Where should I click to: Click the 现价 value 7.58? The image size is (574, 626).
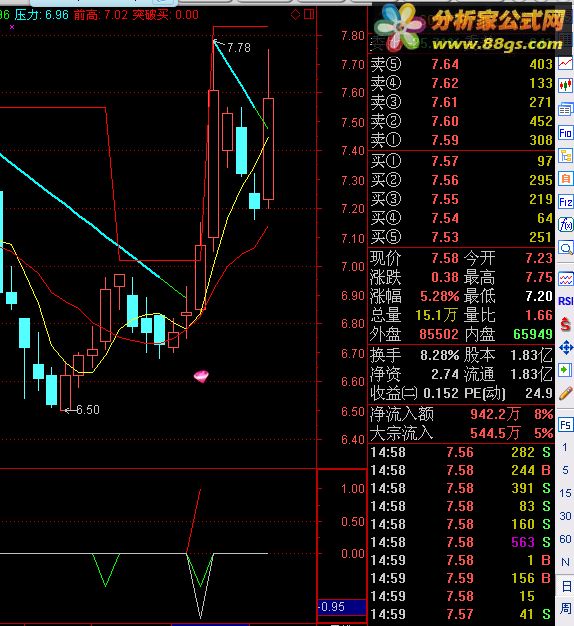point(445,258)
